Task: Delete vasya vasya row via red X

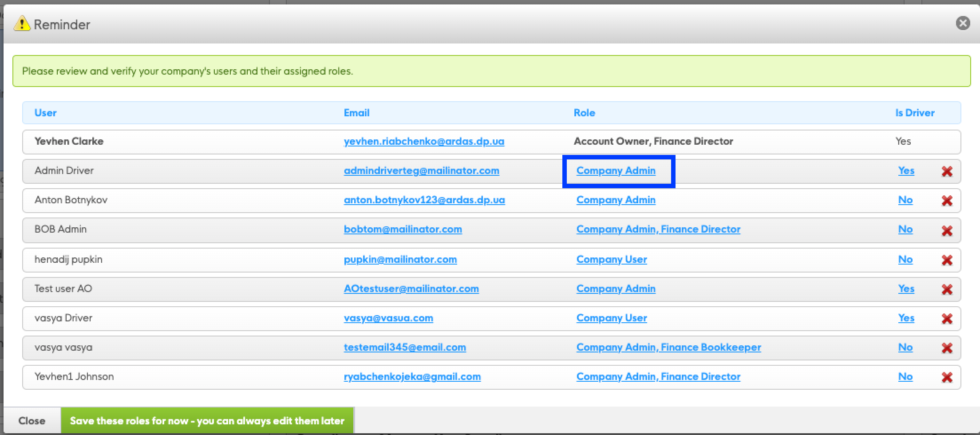Action: [x=947, y=348]
